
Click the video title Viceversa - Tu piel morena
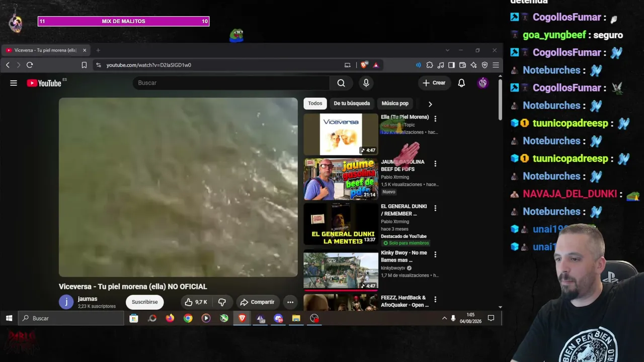click(133, 287)
